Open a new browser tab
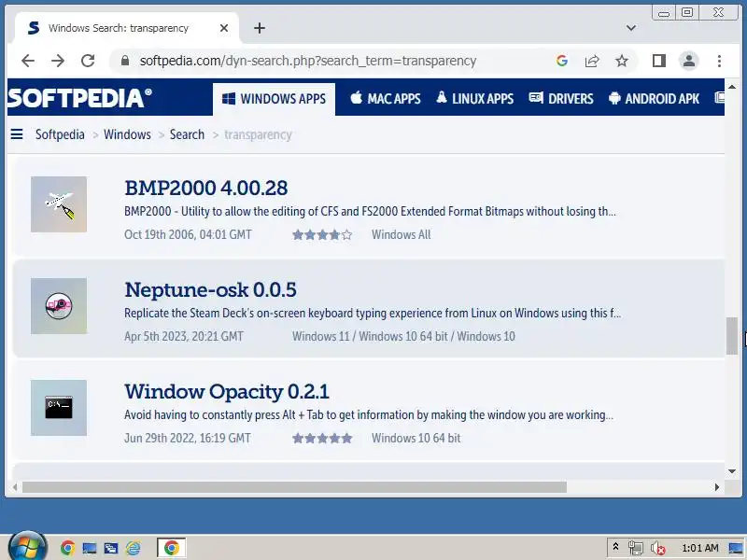This screenshot has height=560, width=747. tap(260, 29)
